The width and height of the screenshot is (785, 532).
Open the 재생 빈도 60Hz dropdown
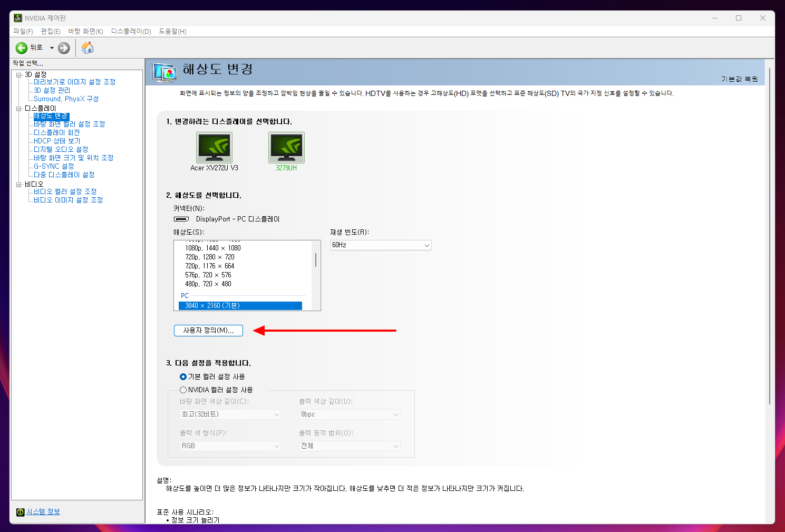381,245
